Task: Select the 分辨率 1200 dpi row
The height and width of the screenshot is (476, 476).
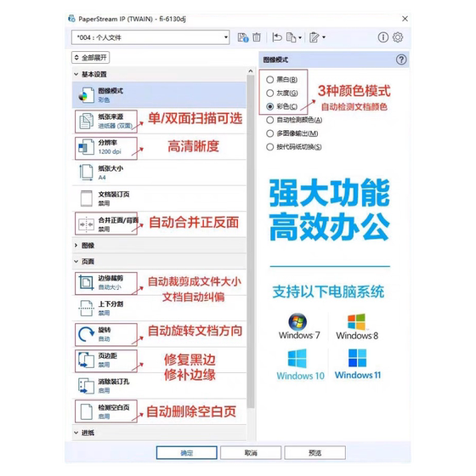Action: click(x=159, y=147)
